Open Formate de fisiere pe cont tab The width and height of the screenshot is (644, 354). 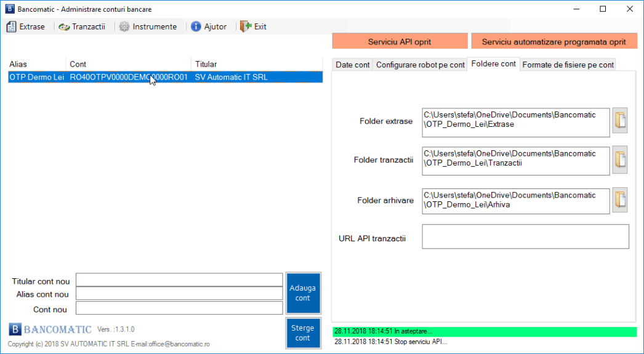point(568,65)
